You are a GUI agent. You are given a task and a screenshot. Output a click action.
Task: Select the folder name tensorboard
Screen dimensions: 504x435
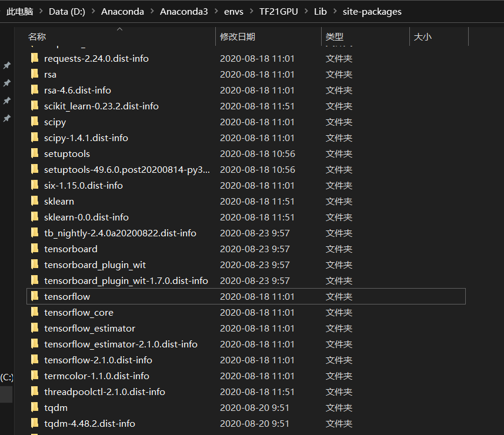[x=71, y=249]
